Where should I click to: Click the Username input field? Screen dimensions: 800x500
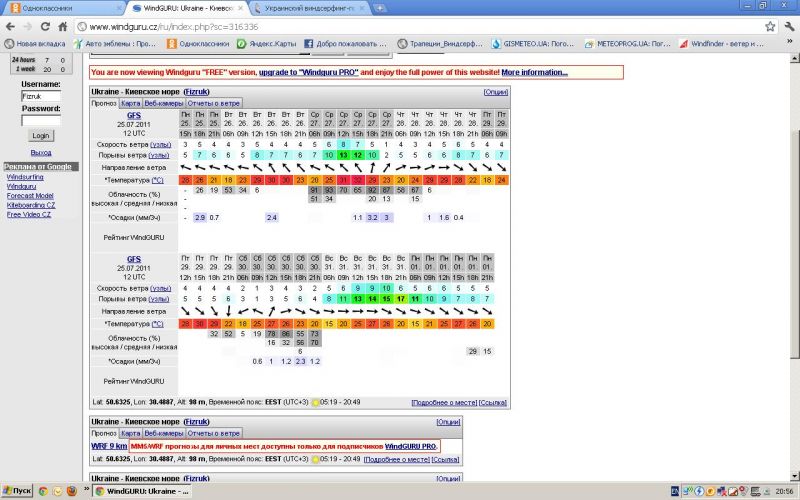(41, 97)
